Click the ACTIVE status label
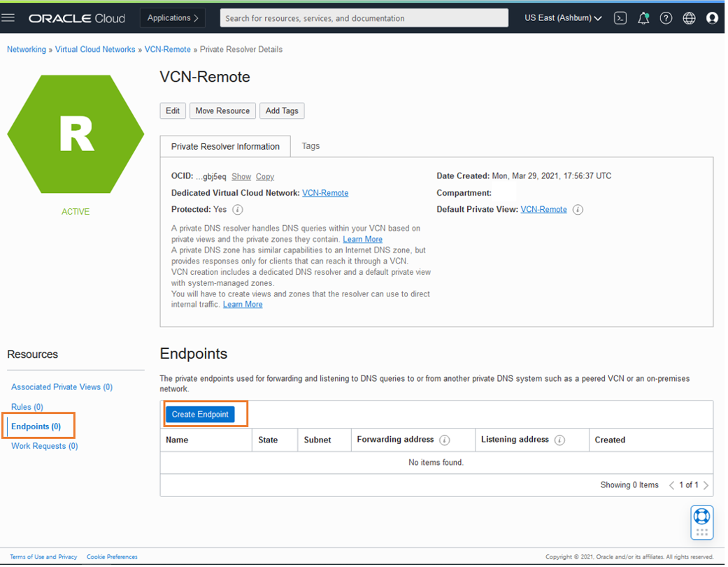Image resolution: width=728 pixels, height=567 pixels. 76,212
